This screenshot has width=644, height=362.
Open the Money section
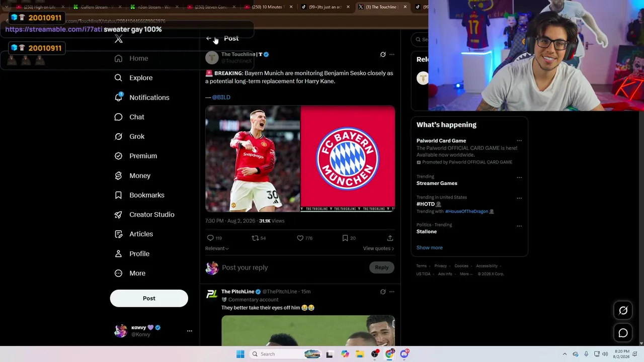[132, 175]
